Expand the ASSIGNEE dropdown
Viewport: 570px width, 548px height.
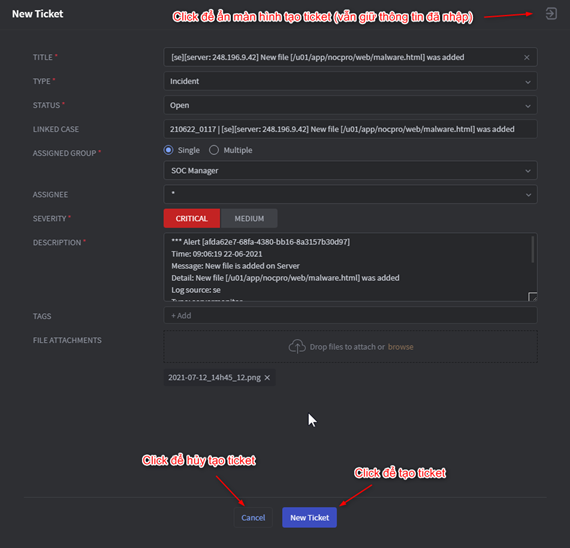click(x=350, y=195)
